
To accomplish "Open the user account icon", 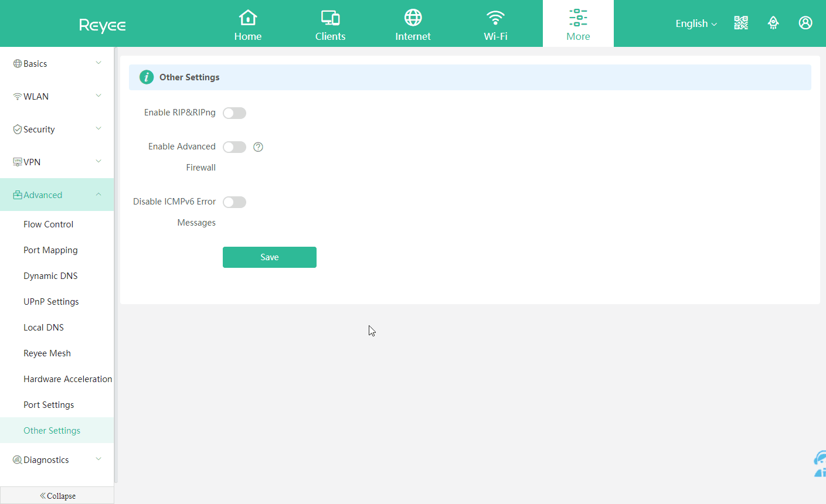I will coord(805,23).
